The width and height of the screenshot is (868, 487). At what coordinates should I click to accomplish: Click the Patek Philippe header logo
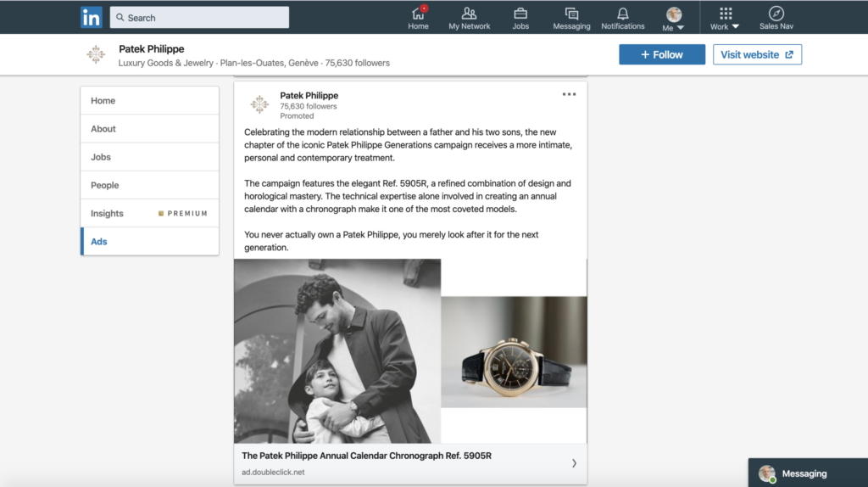(96, 54)
